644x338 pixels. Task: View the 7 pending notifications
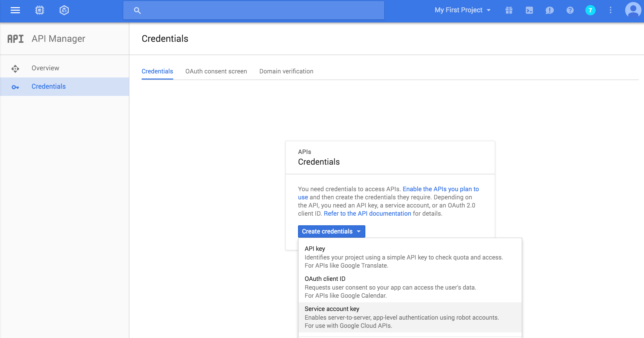tap(590, 10)
